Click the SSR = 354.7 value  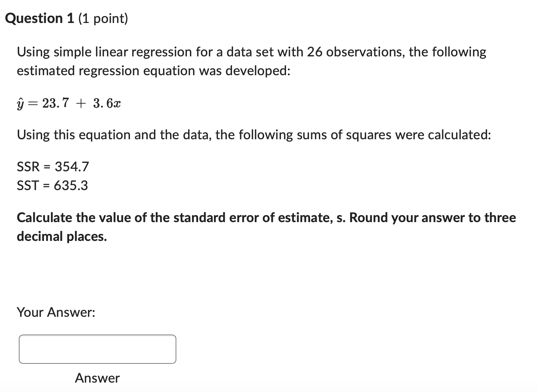[53, 166]
